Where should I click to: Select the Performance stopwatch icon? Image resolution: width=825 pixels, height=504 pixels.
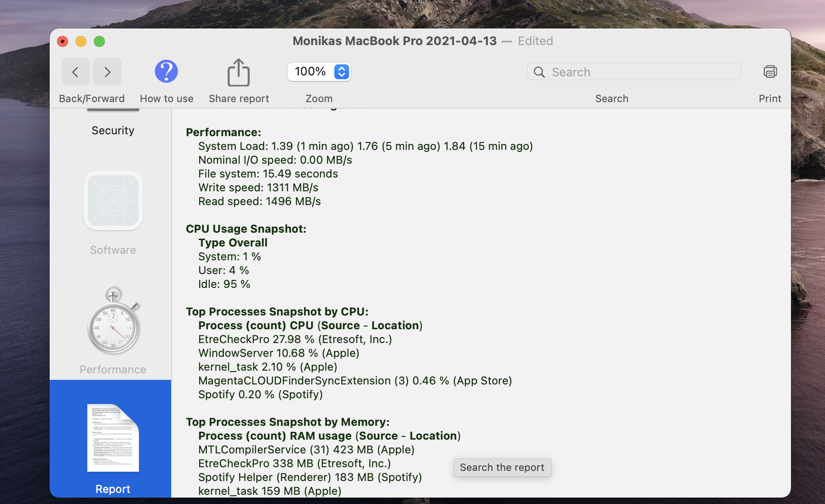click(113, 321)
